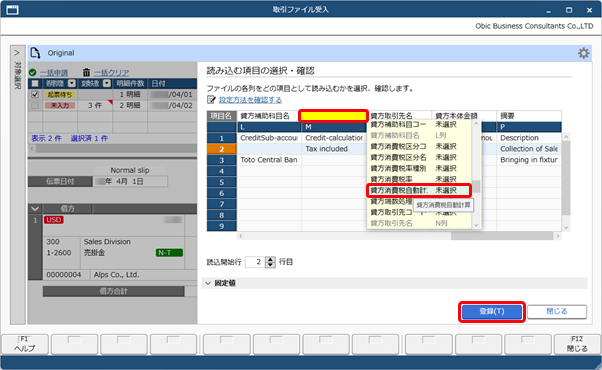The image size is (602, 370).
Task: Open the 一括クリア link
Action: click(111, 73)
